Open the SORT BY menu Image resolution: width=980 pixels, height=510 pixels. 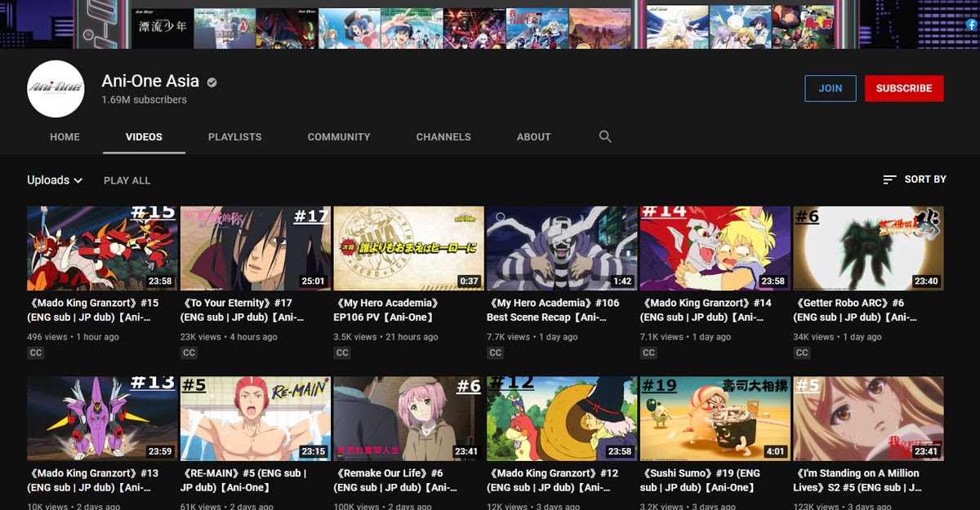(915, 180)
